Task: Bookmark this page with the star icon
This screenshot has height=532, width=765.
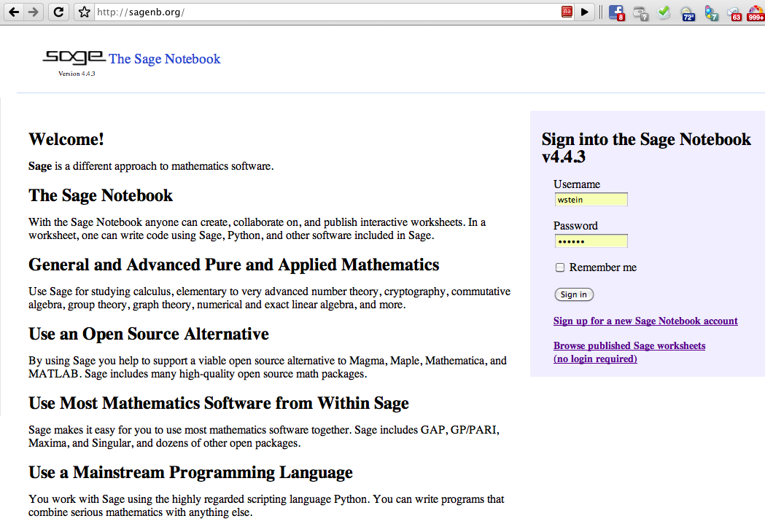Action: point(84,12)
